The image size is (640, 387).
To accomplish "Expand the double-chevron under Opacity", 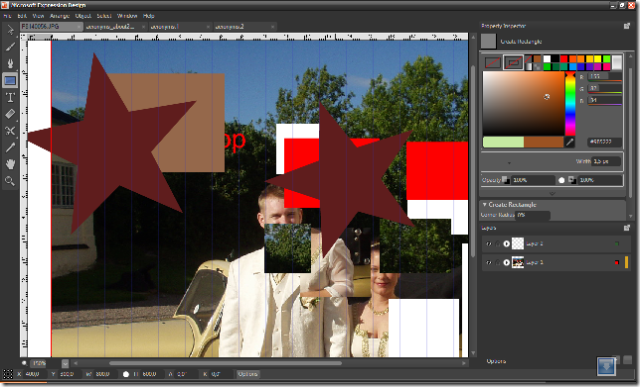I will tap(552, 194).
